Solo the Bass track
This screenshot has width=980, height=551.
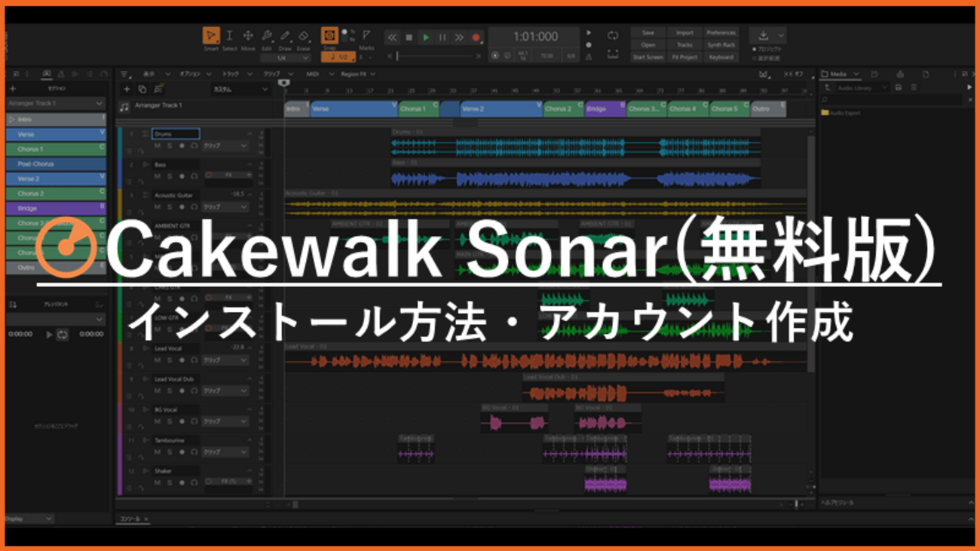pos(170,176)
